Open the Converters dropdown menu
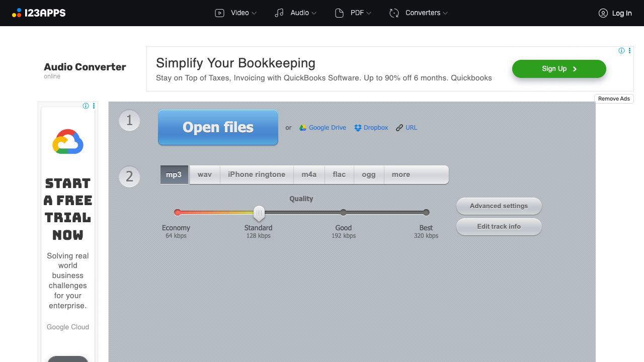 418,13
